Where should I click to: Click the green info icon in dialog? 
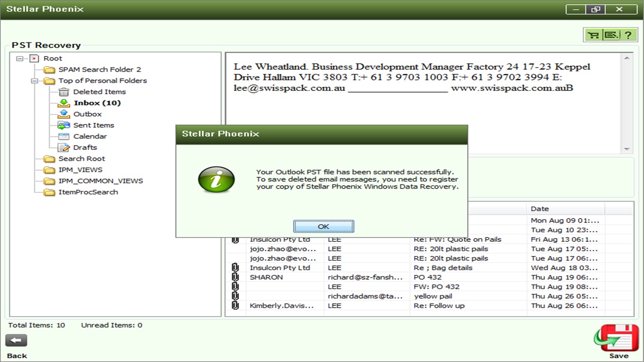[216, 180]
